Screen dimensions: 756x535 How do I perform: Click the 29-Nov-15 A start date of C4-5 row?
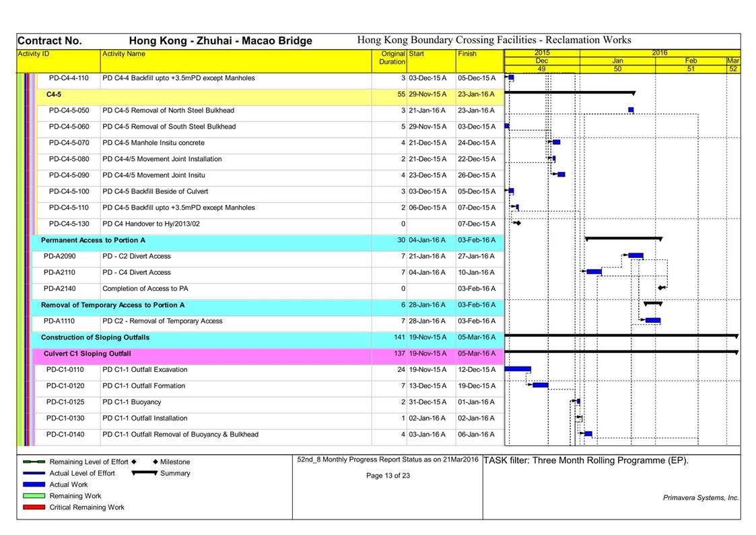[427, 94]
